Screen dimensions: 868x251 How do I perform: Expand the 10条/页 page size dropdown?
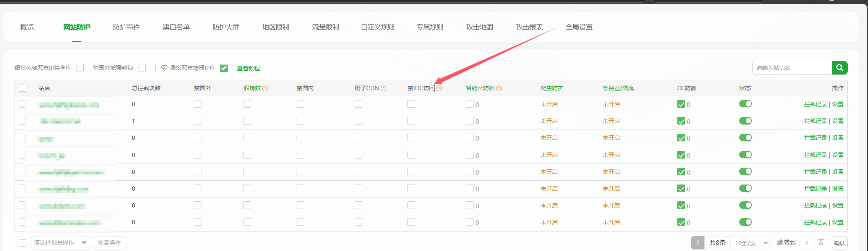pos(751,243)
